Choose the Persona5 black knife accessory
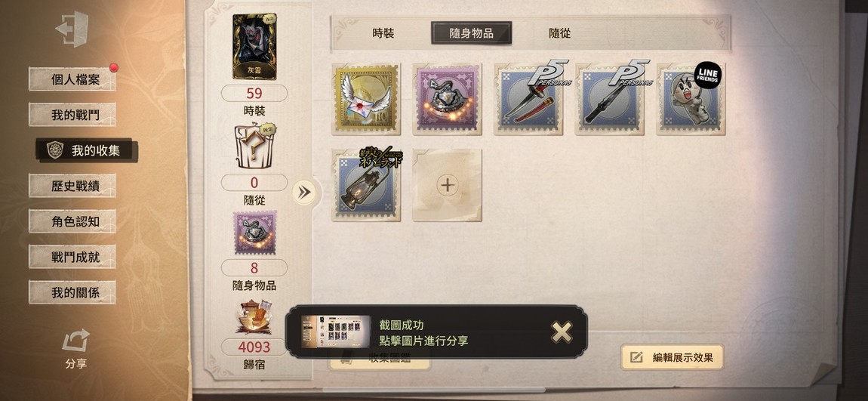The height and width of the screenshot is (401, 868). pyautogui.click(x=609, y=99)
